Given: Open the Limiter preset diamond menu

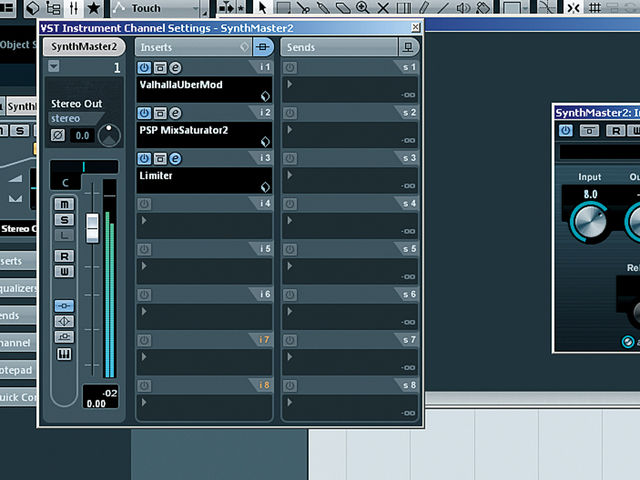Looking at the screenshot, I should pyautogui.click(x=265, y=187).
